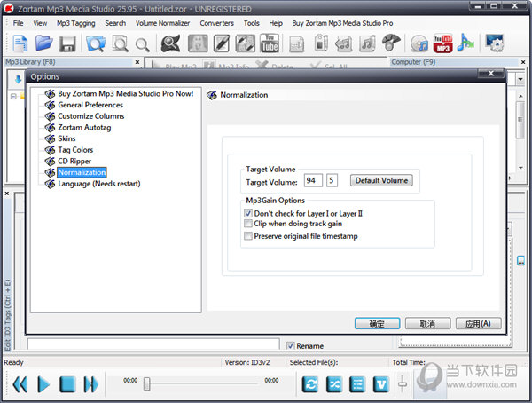The height and width of the screenshot is (403, 532).
Task: Open the File menu
Action: [x=18, y=23]
